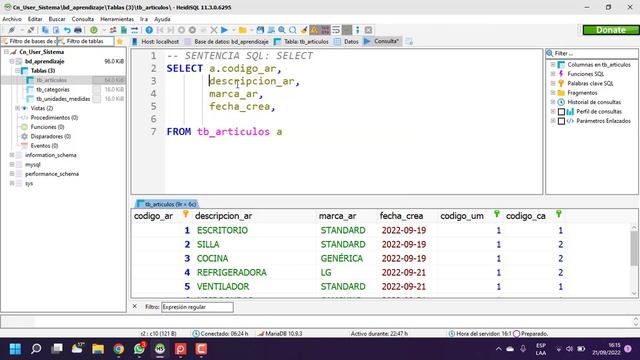Screen dimensions: 640x360
Task: Click the cancel editing X icon
Action: pyautogui.click(x=213, y=30)
